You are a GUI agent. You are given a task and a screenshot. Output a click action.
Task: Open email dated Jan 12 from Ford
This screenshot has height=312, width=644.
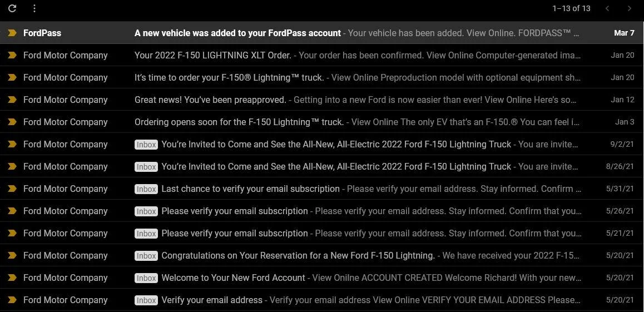(210, 100)
